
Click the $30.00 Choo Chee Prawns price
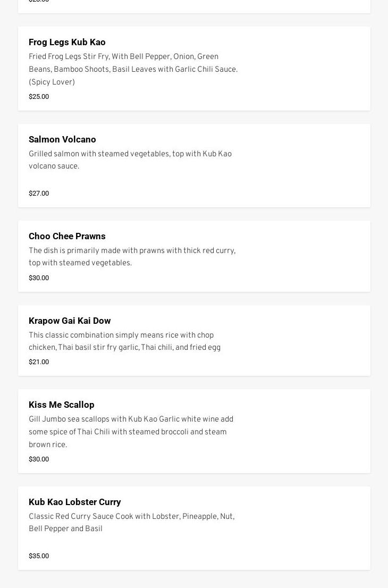click(x=39, y=278)
